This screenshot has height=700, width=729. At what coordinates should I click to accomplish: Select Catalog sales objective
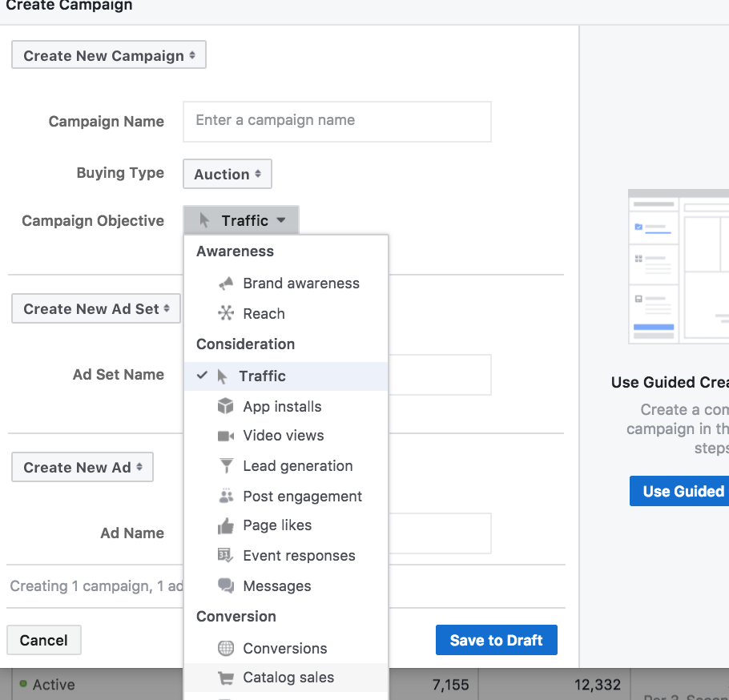coord(286,678)
